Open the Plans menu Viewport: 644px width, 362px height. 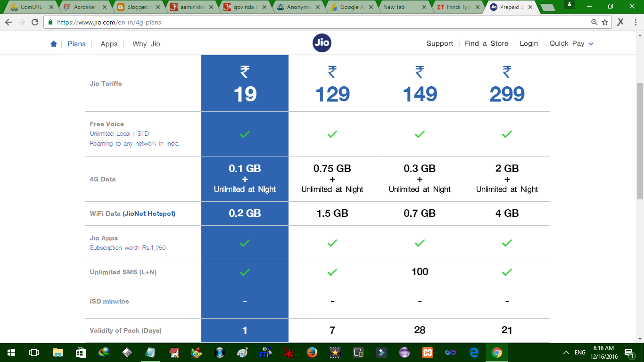pos(77,44)
